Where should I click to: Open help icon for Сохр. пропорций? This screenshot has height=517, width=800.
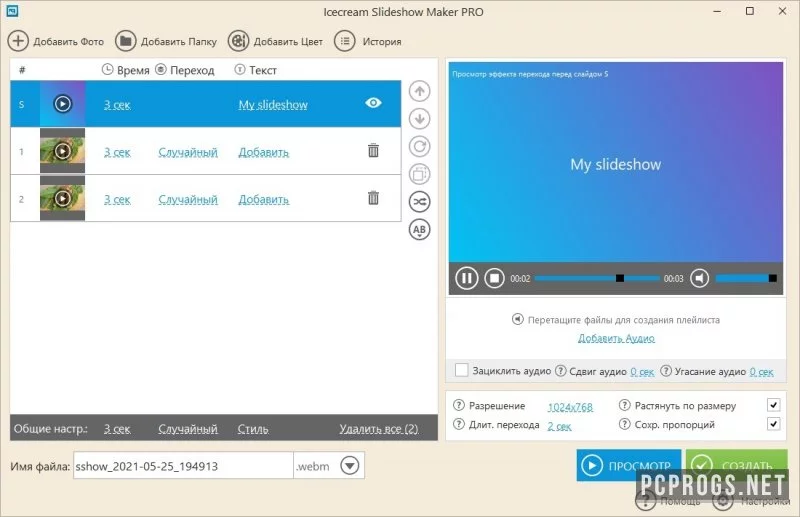624,424
